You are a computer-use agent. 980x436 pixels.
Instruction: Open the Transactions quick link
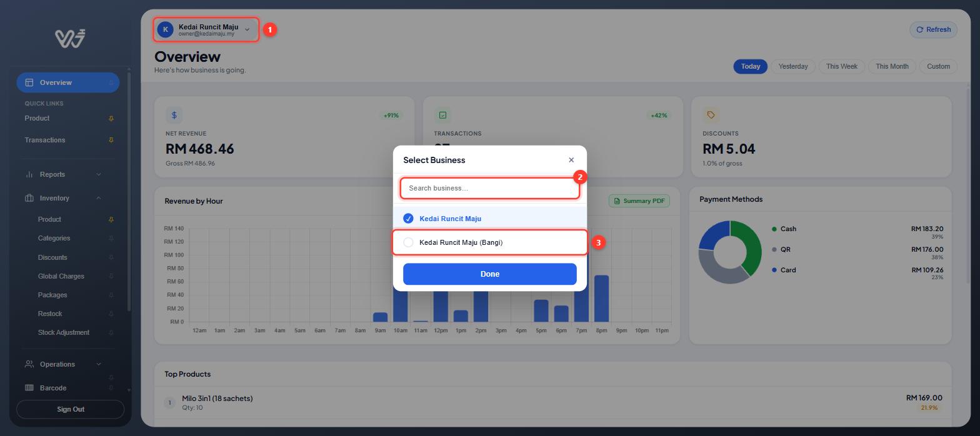pos(45,140)
